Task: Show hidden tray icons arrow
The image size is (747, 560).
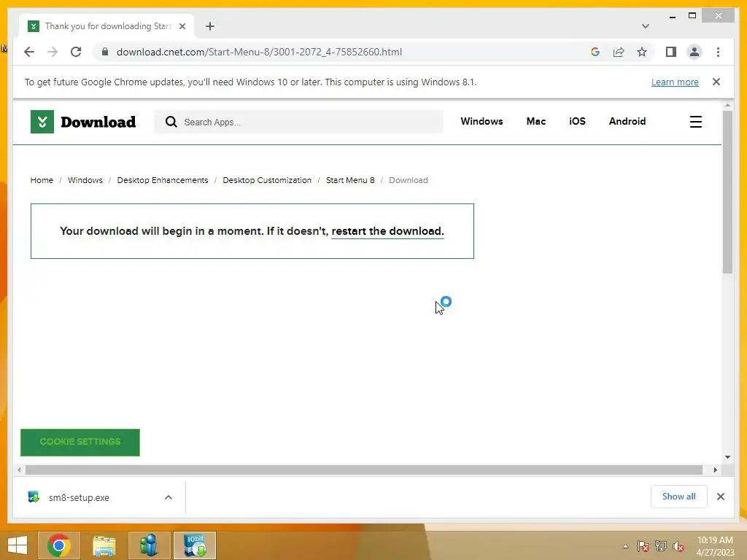Action: [x=625, y=546]
